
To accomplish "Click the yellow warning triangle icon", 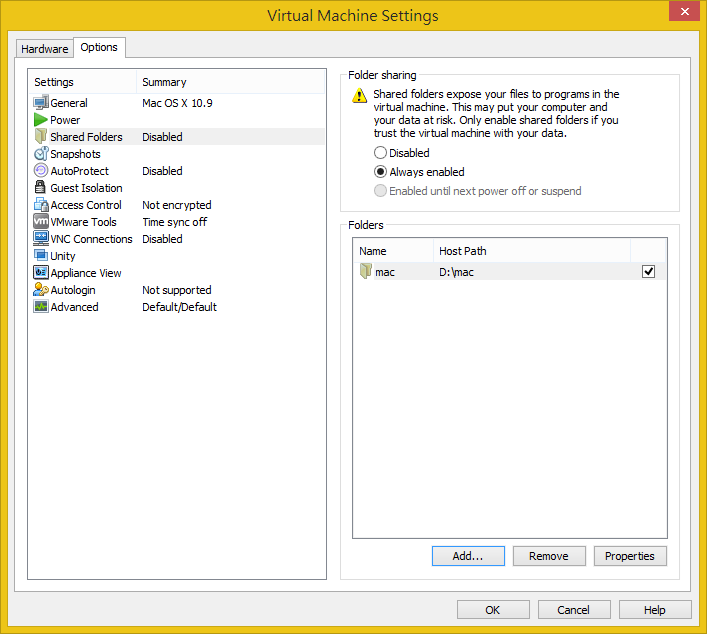I will tap(359, 96).
